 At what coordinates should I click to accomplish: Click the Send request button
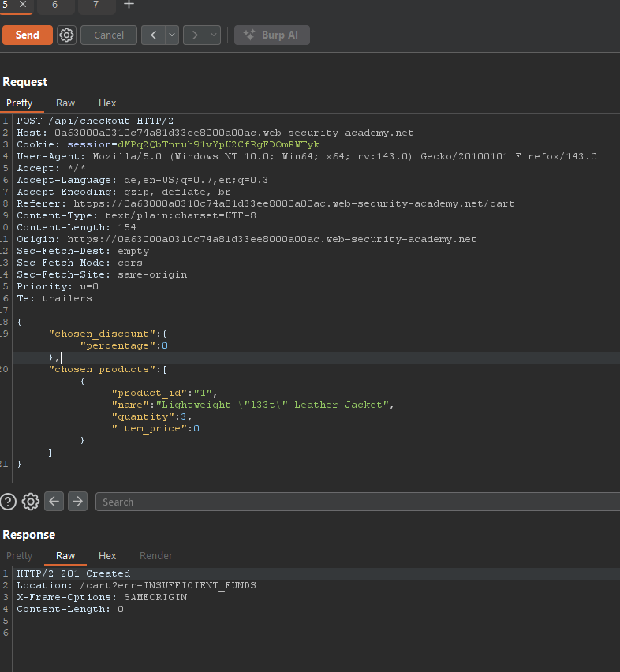pos(27,35)
